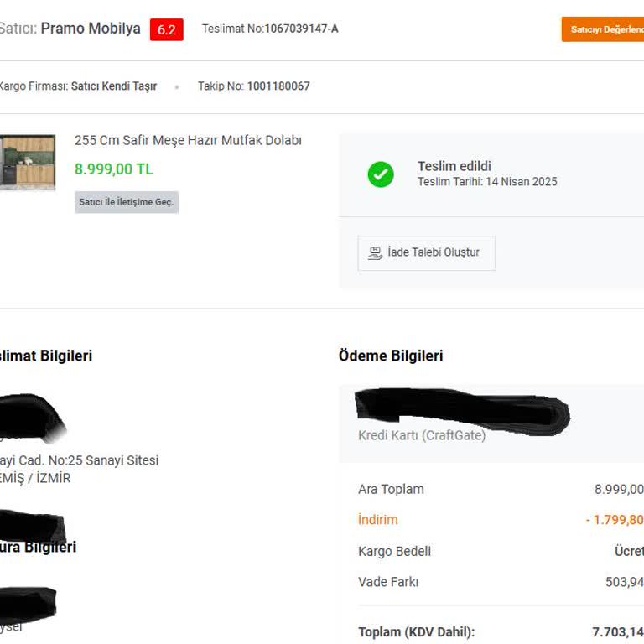Open Pramo Mobilya seller page
Screen dimensions: 644x644
point(91,29)
